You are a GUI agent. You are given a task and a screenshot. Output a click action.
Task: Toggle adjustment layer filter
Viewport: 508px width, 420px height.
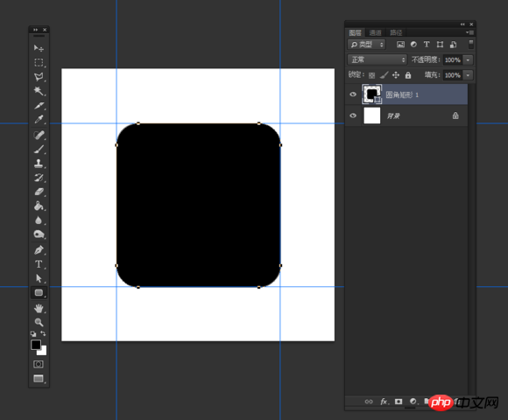coord(413,45)
